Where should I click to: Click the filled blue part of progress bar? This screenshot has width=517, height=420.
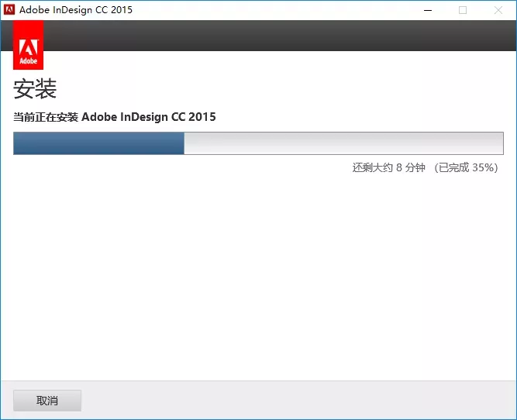click(98, 143)
